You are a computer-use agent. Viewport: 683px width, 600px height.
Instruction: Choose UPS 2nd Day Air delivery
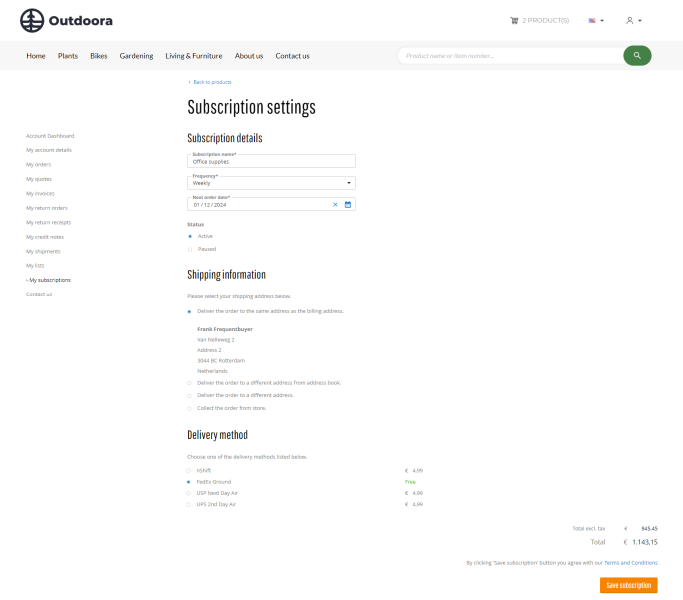[x=190, y=504]
